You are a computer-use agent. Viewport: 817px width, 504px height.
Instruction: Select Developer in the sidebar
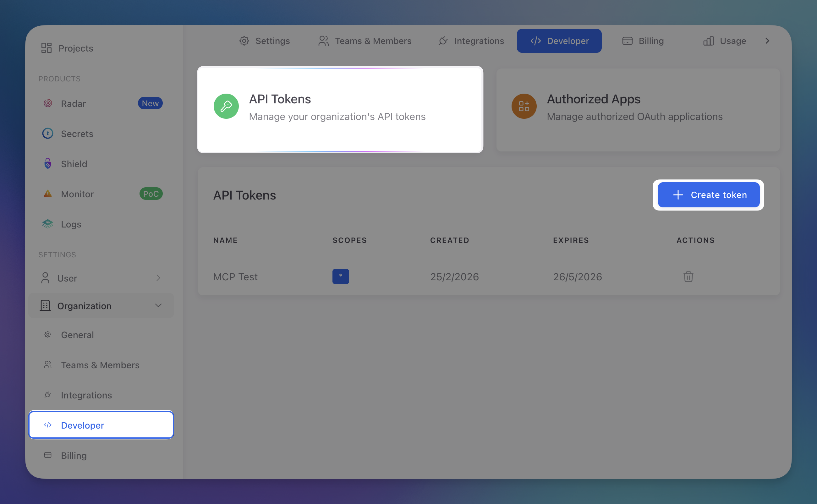pos(82,425)
